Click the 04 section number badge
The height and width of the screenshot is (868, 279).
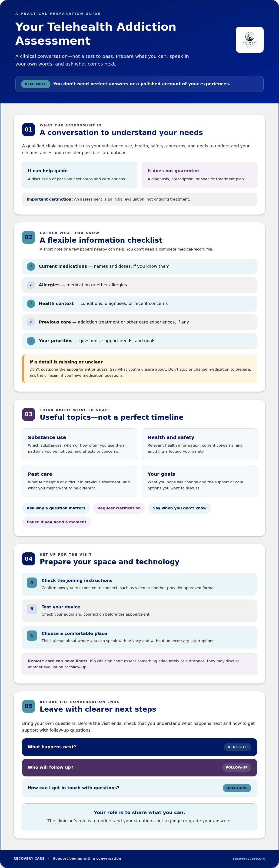tap(29, 559)
